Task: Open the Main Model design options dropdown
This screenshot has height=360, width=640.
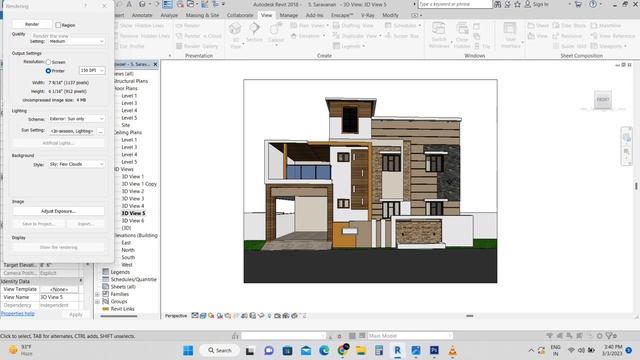Action: click(410, 336)
